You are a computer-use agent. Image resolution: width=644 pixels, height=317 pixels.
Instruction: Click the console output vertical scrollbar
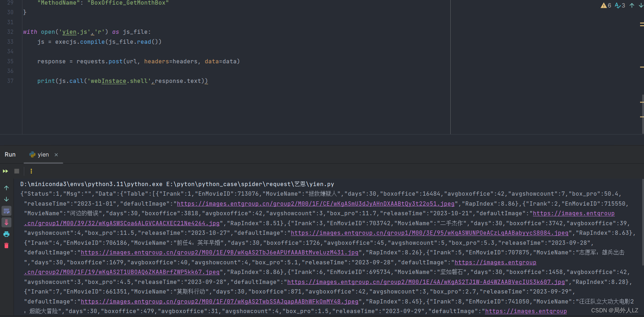(x=643, y=222)
